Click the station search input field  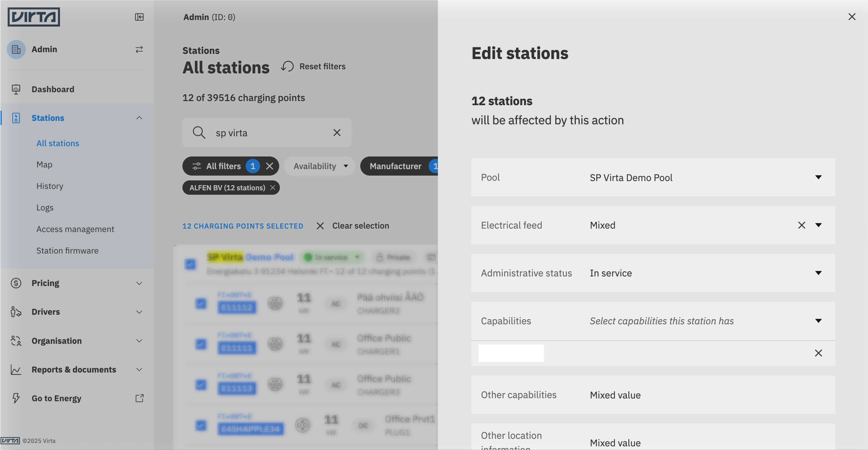(267, 133)
